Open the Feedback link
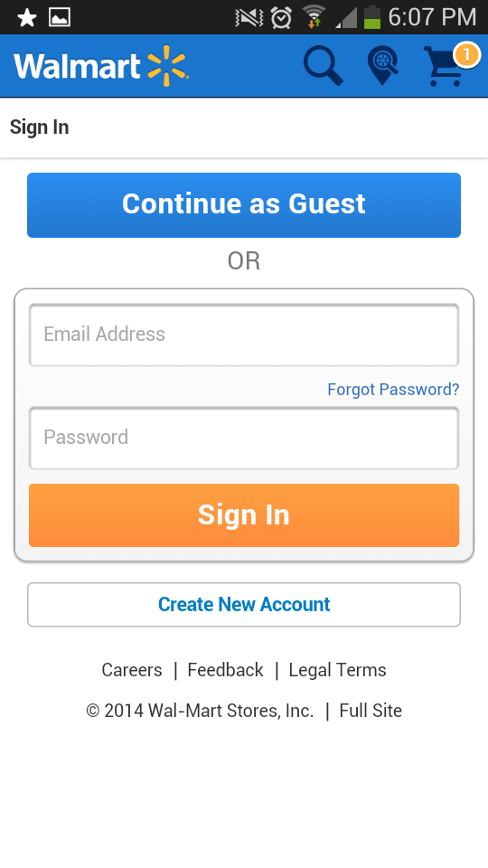 pos(225,670)
